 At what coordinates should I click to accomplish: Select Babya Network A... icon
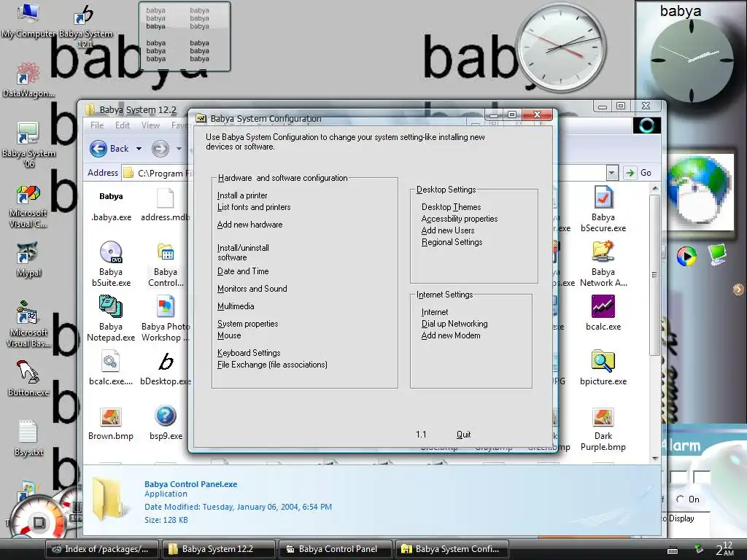coord(603,264)
